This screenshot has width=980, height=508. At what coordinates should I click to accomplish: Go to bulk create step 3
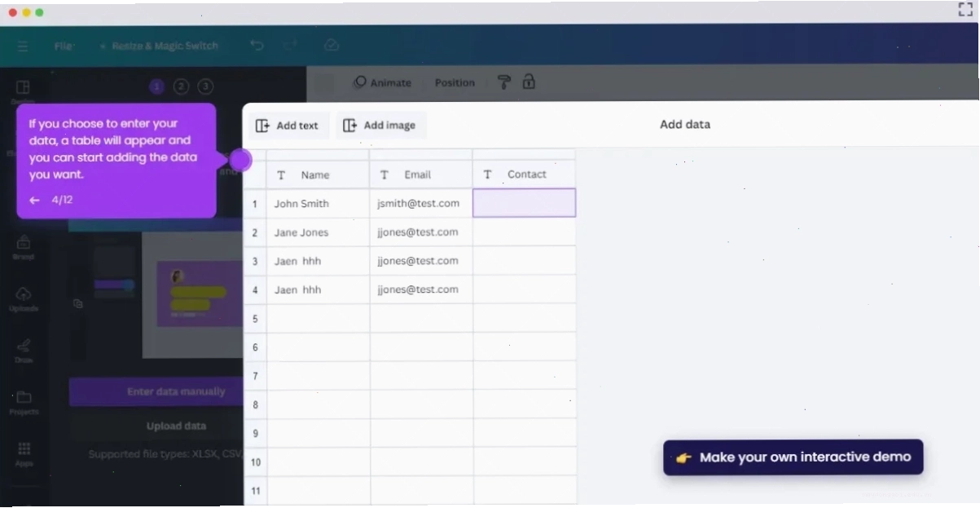coord(206,86)
